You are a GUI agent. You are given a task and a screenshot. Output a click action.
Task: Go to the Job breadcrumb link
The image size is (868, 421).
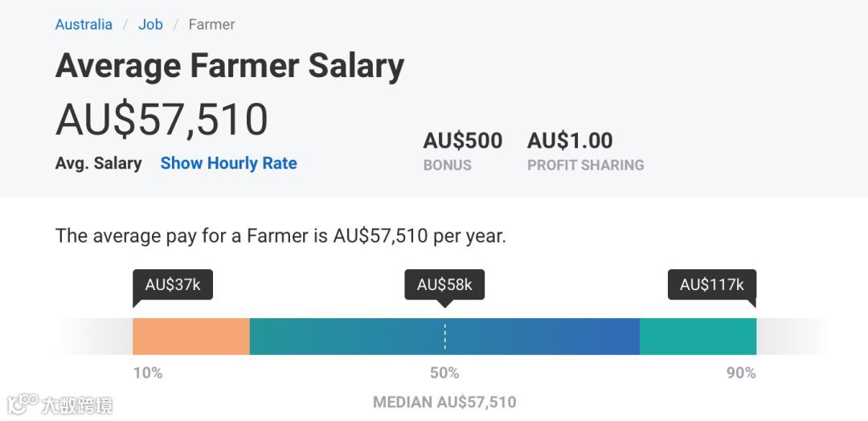click(150, 24)
